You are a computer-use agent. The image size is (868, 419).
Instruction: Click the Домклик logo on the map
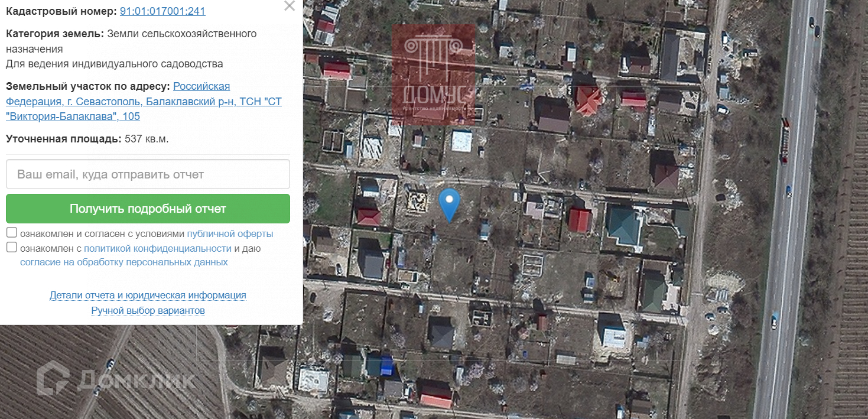coord(116,379)
